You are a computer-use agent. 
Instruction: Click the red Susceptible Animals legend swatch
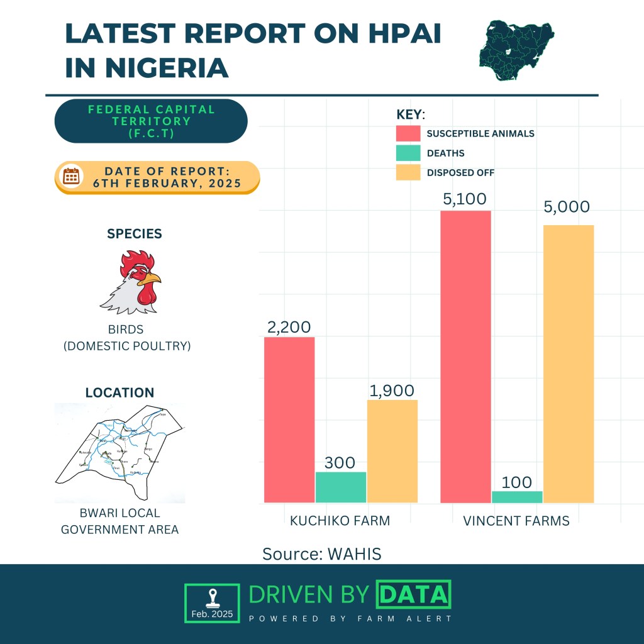(408, 133)
